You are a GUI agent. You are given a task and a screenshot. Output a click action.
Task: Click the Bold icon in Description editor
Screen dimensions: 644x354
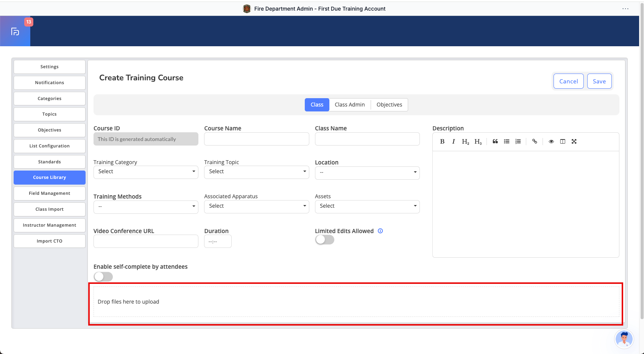coord(442,141)
